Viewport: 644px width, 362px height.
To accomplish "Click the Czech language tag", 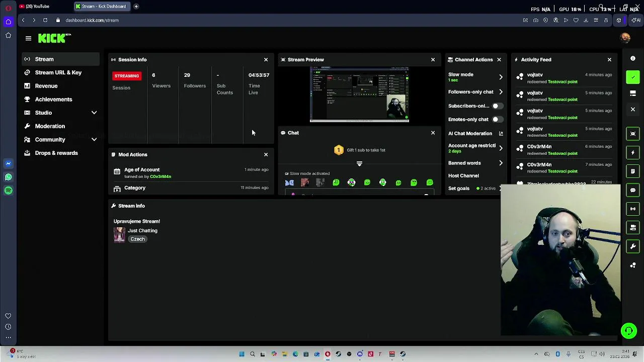I will (x=137, y=239).
